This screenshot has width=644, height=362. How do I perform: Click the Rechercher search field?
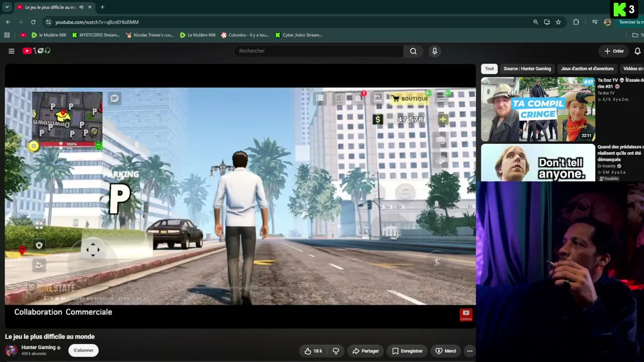point(318,51)
